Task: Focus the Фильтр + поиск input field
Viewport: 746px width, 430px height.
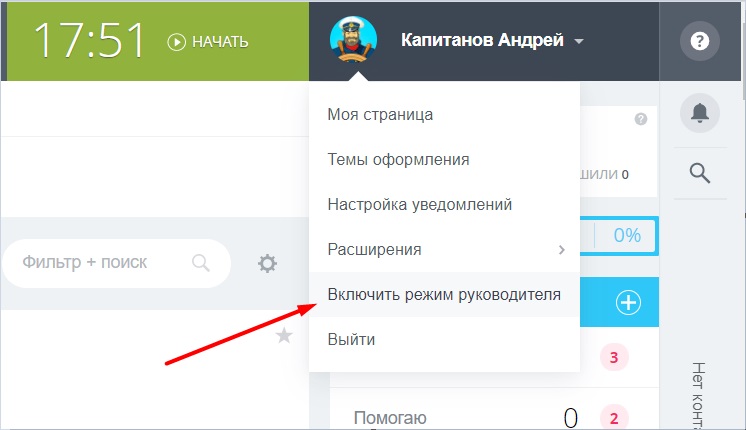Action: [97, 263]
